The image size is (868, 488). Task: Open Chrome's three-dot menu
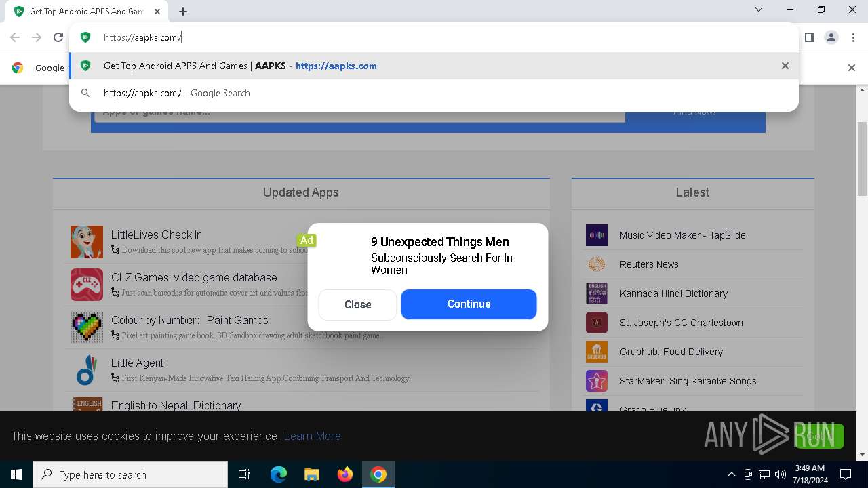[853, 37]
